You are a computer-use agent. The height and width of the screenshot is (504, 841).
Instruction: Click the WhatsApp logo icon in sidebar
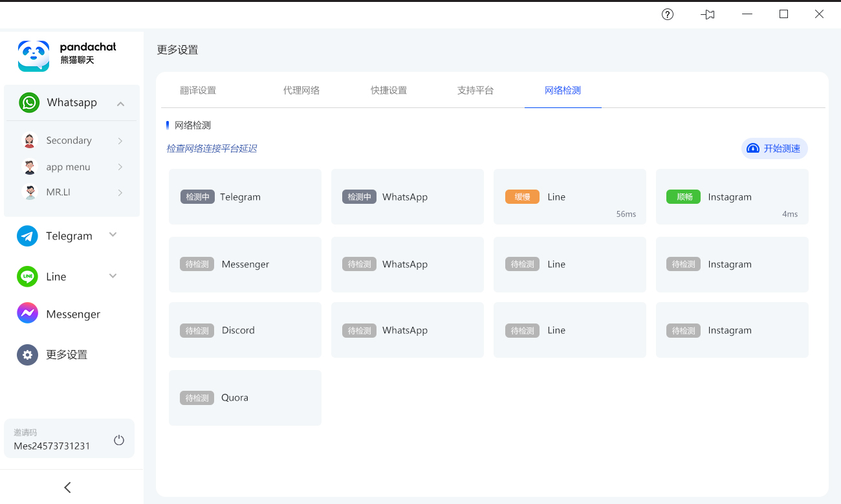pyautogui.click(x=29, y=103)
